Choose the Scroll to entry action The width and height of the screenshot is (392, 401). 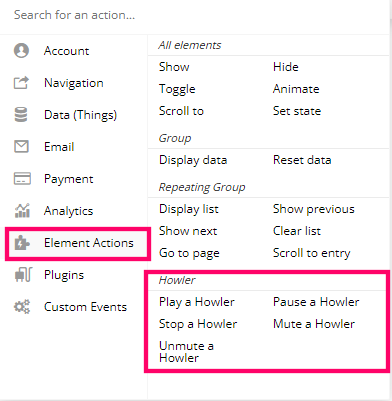[x=312, y=253]
